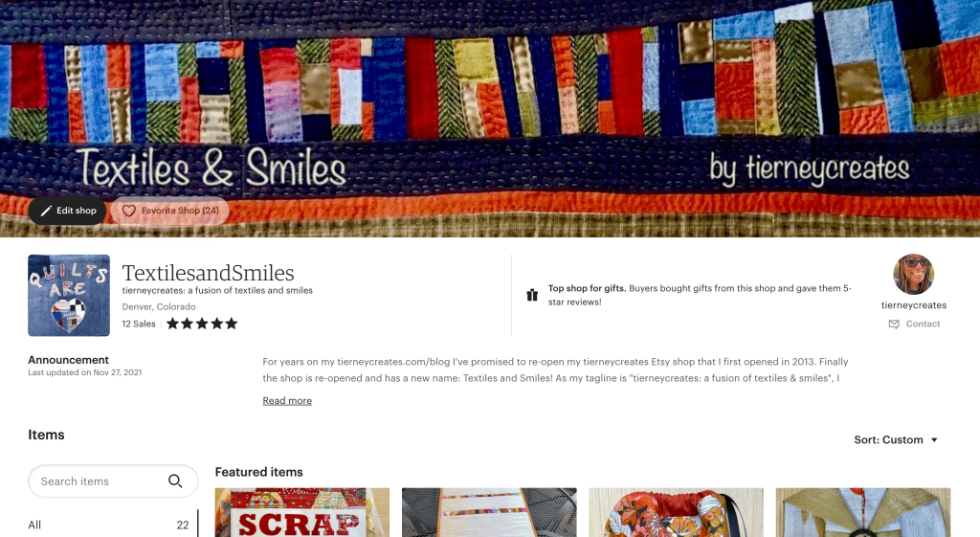The image size is (980, 537).
Task: Click the five-star shop rating
Action: click(x=202, y=324)
